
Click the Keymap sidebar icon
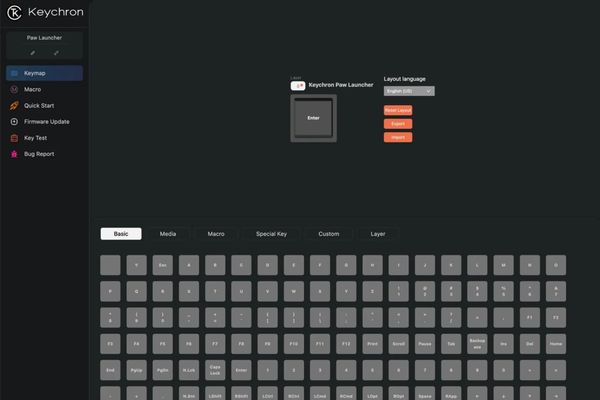[14, 73]
